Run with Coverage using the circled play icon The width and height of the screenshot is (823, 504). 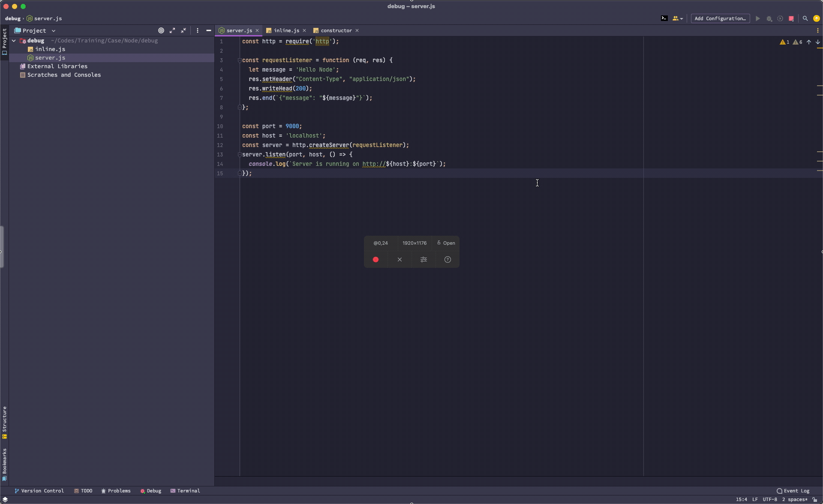pos(780,18)
